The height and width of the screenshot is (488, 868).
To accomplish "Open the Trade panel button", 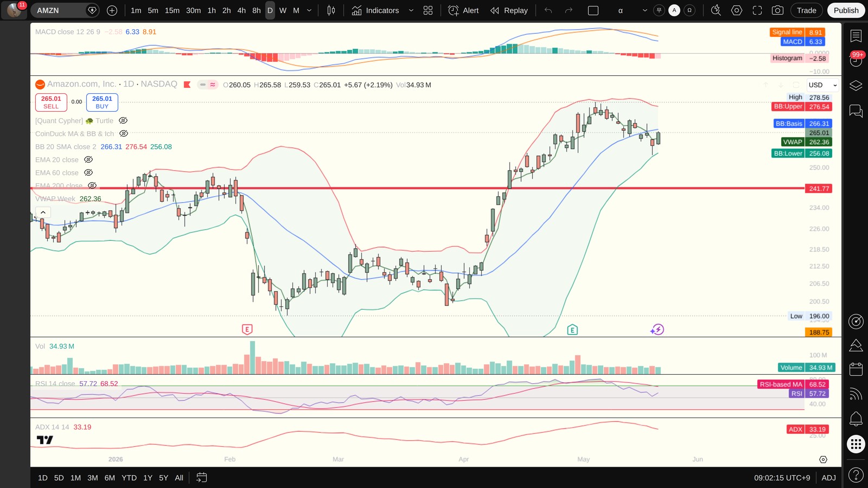I will tap(806, 10).
